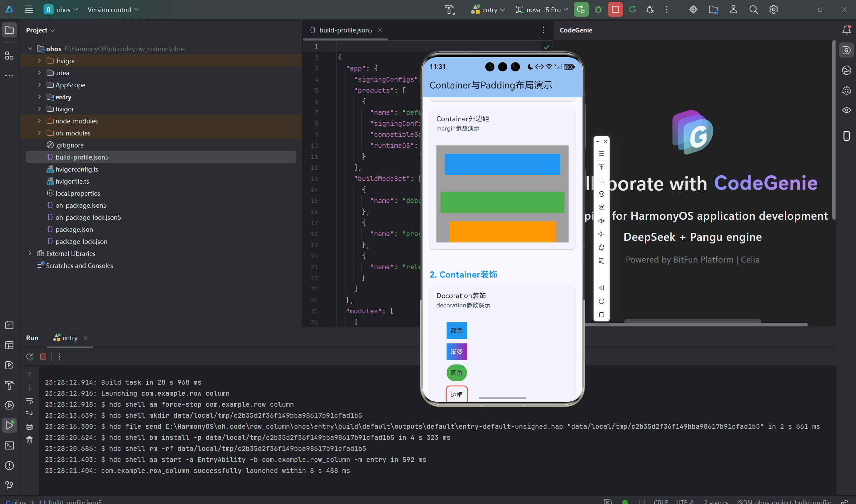Open the nova 15 Pro device dropdown
This screenshot has width=856, height=504.
click(542, 9)
